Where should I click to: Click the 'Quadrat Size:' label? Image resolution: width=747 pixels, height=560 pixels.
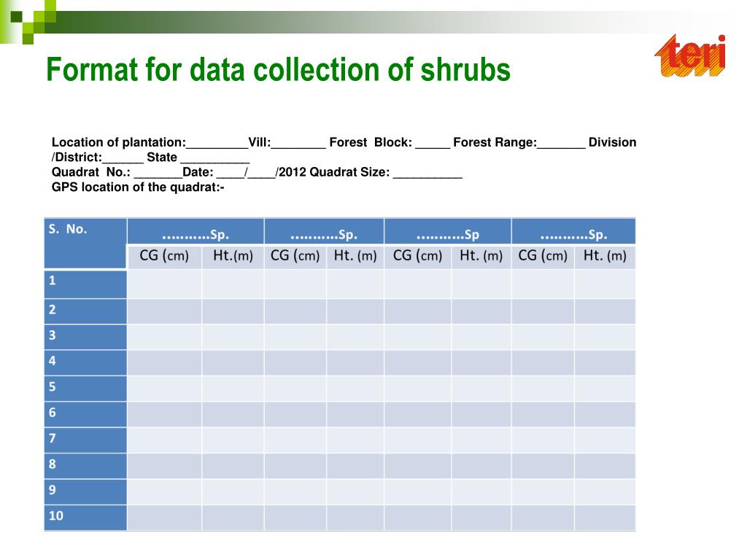[x=349, y=172]
